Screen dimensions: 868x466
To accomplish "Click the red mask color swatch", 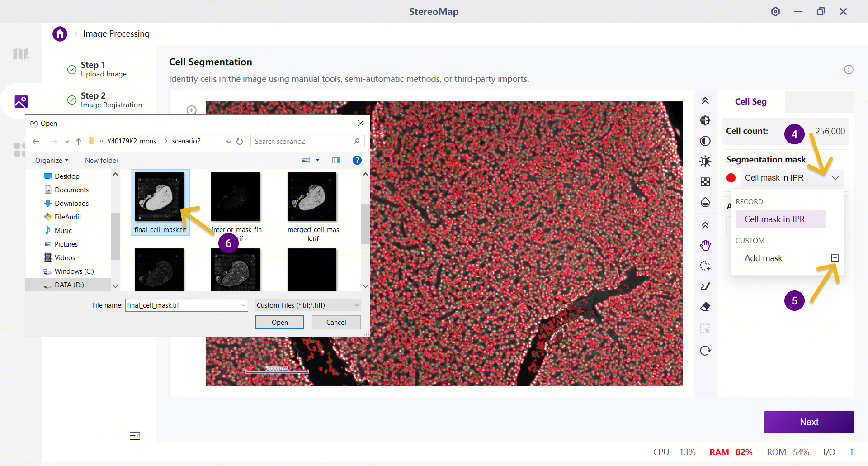I will (731, 178).
